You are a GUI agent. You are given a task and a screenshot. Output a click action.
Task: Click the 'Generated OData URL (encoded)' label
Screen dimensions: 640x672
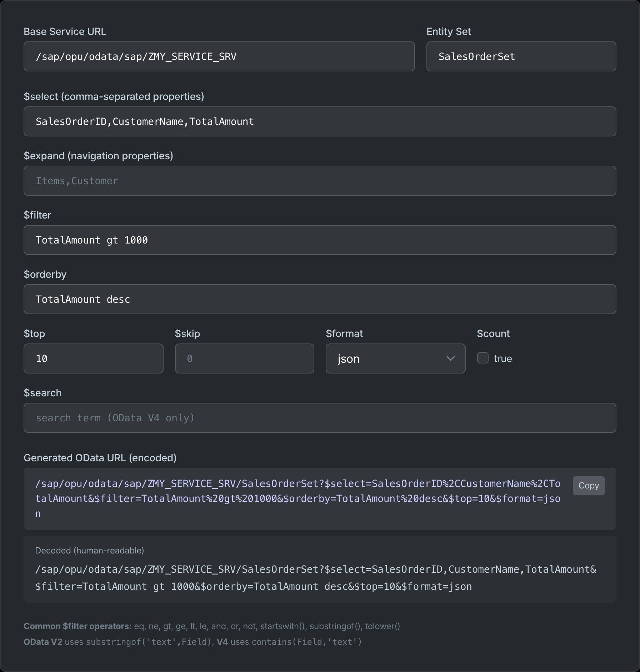100,458
